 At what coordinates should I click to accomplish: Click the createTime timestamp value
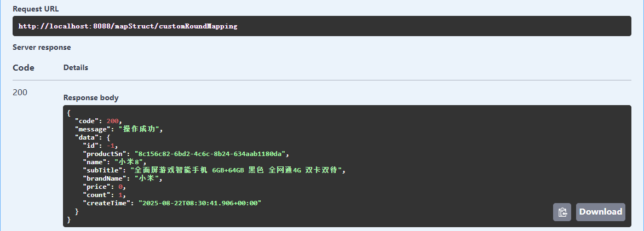(200, 203)
